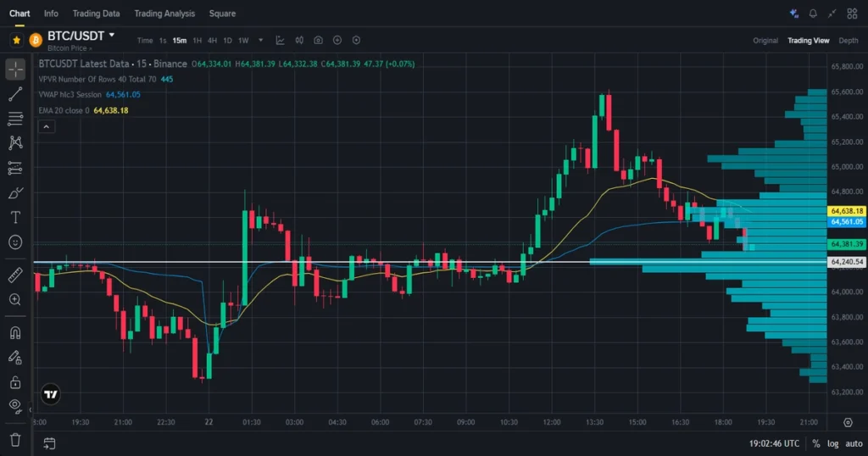The height and width of the screenshot is (456, 868).
Task: Select the trend line drawing tool
Action: coord(15,94)
